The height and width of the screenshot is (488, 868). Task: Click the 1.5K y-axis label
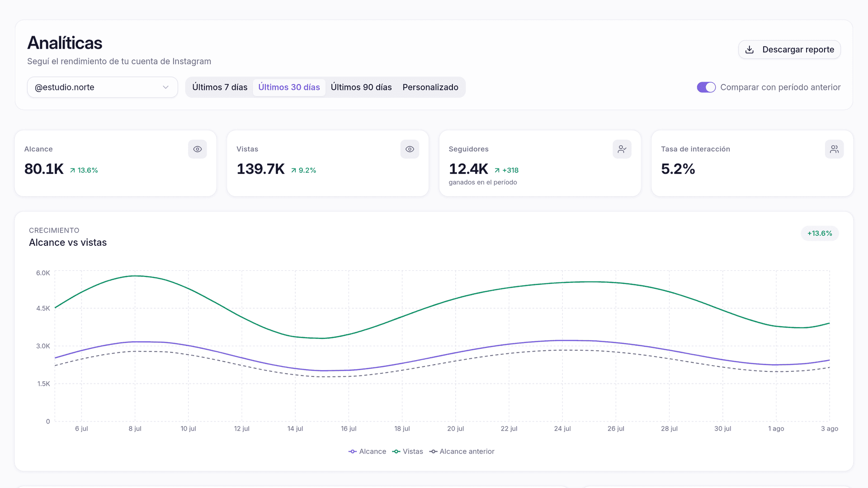pos(43,384)
